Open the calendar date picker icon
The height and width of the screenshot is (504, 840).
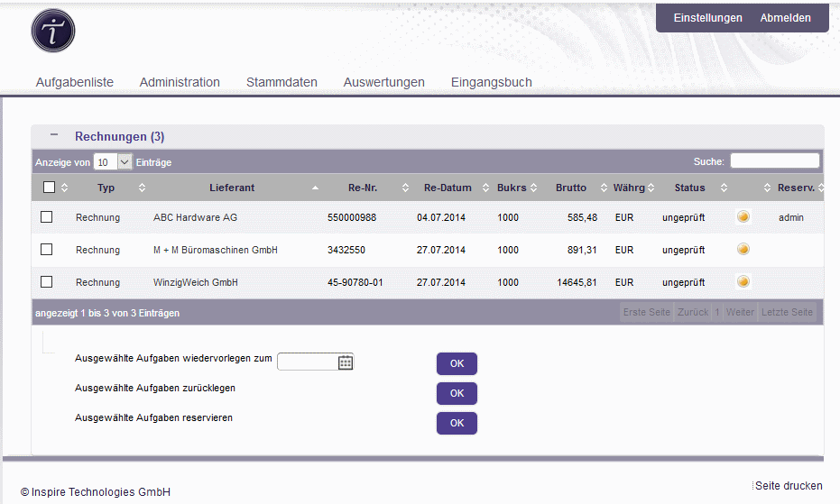coord(346,362)
